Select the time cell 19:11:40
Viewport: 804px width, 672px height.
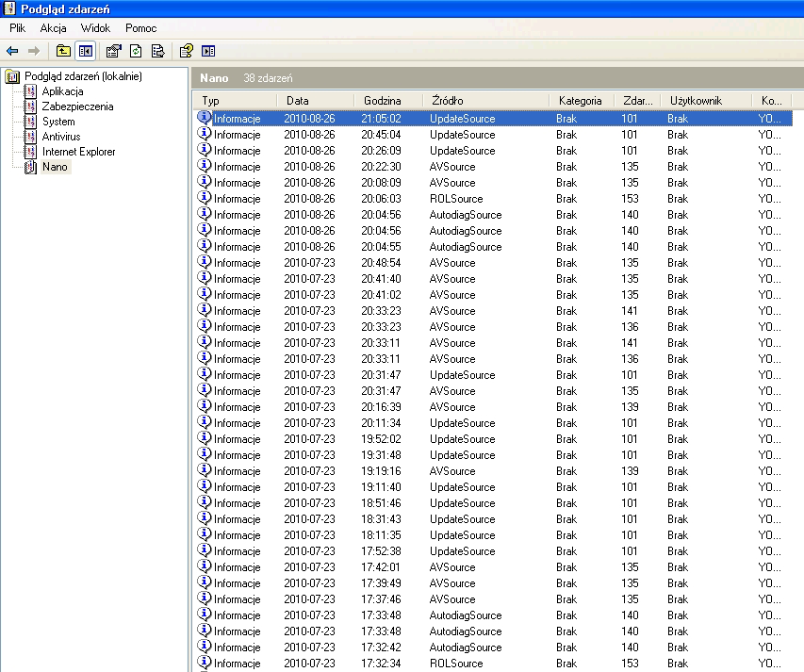pyautogui.click(x=381, y=487)
